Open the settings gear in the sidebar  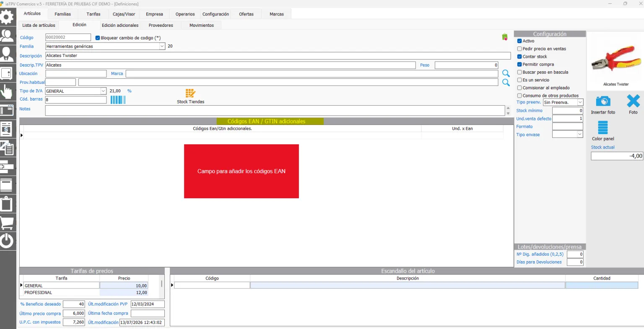(7, 17)
